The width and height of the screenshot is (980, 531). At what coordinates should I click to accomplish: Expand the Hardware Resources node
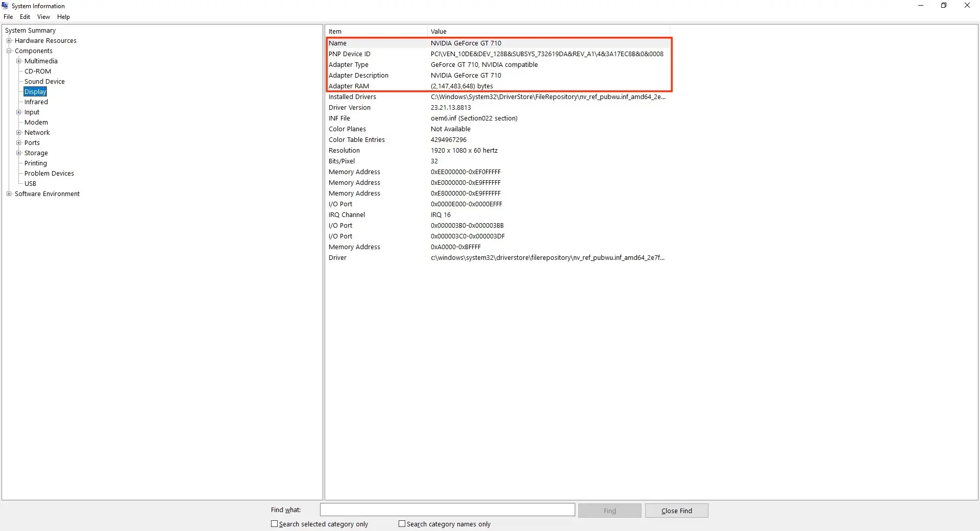[x=9, y=41]
